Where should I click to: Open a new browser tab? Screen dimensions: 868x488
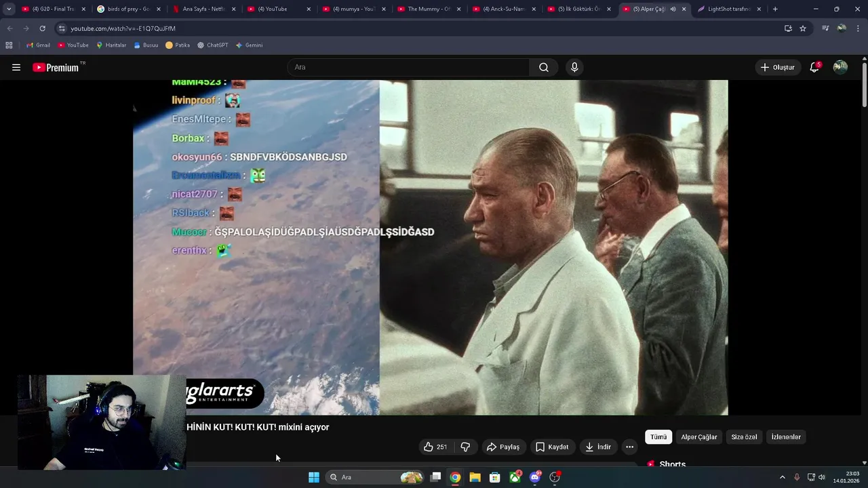point(775,9)
